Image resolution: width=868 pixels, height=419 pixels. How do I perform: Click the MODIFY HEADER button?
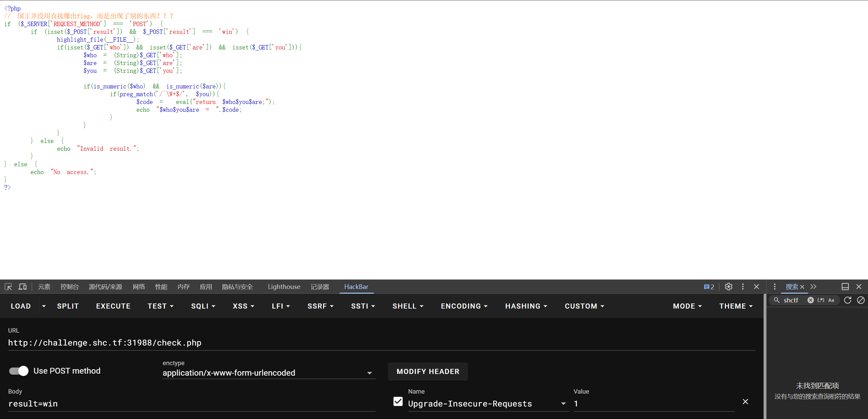click(428, 371)
